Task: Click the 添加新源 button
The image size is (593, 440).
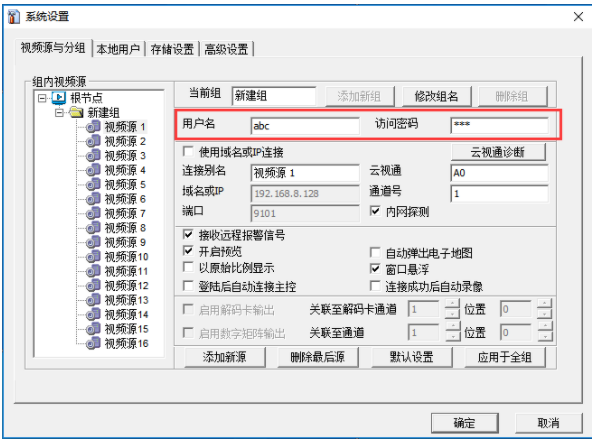Action: (x=225, y=357)
